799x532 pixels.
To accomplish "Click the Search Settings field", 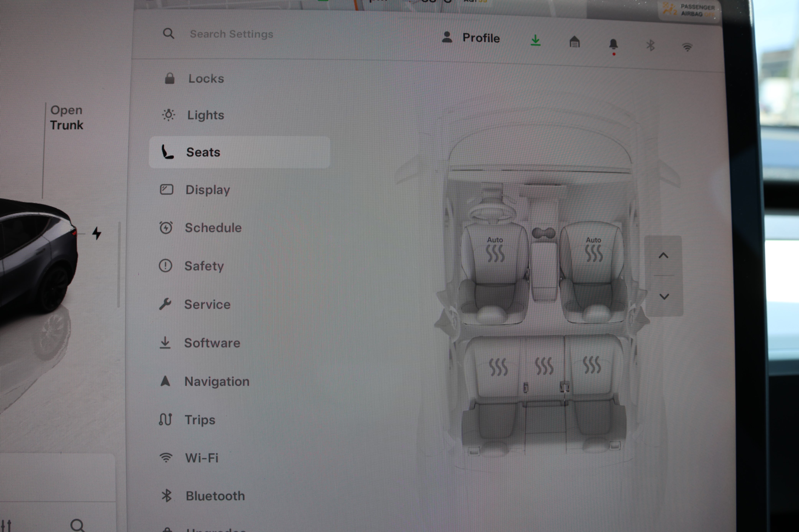I will coord(231,34).
